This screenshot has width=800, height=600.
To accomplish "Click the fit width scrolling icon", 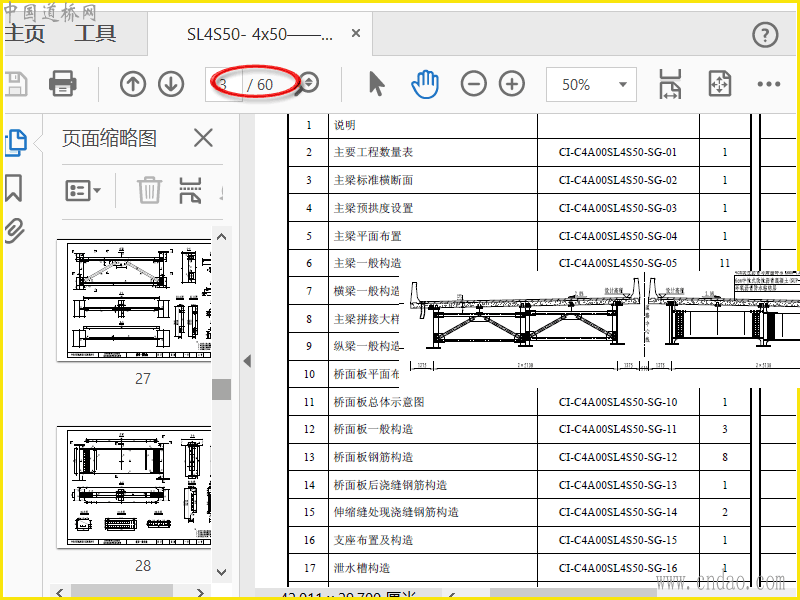I will [x=670, y=84].
